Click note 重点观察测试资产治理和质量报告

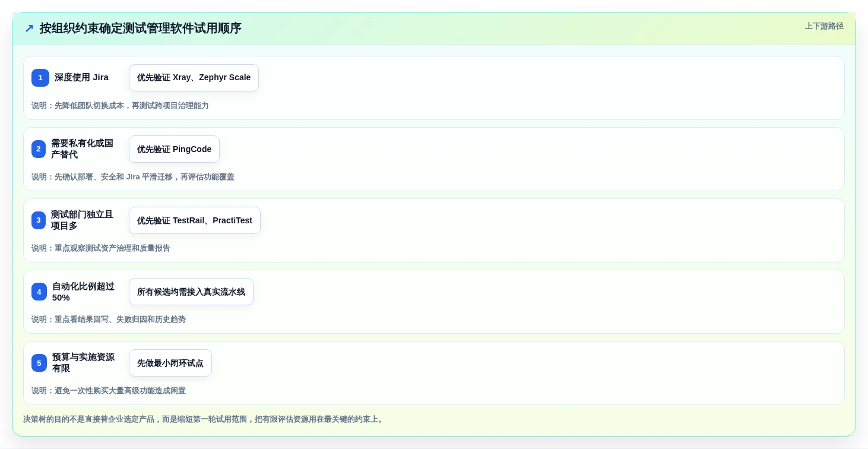click(x=101, y=248)
